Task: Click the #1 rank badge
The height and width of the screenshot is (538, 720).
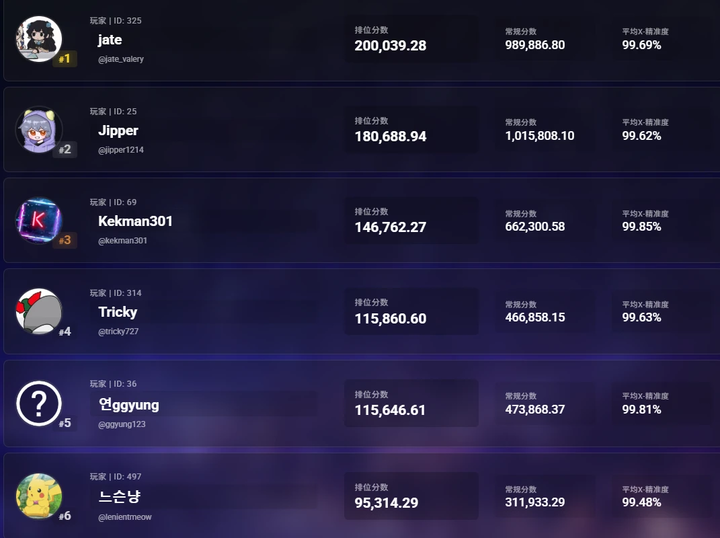Action: tap(65, 59)
